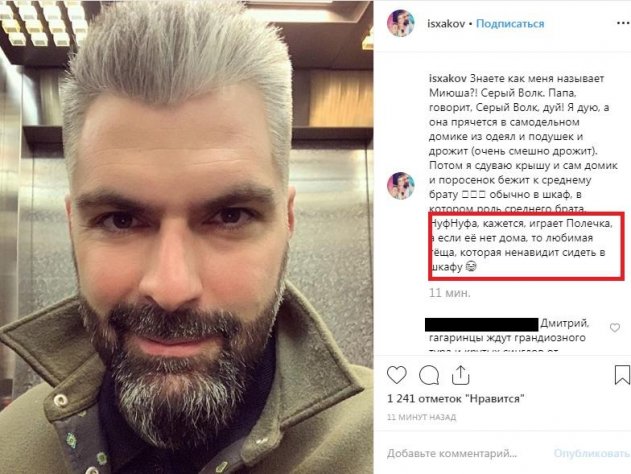
Task: Like Дмитрий comment with the small heart
Action: (x=615, y=328)
